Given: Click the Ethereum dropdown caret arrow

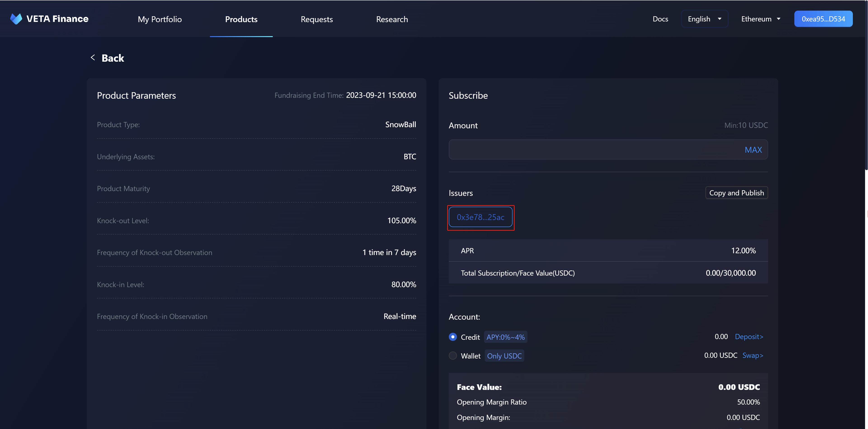Looking at the screenshot, I should click(x=778, y=19).
